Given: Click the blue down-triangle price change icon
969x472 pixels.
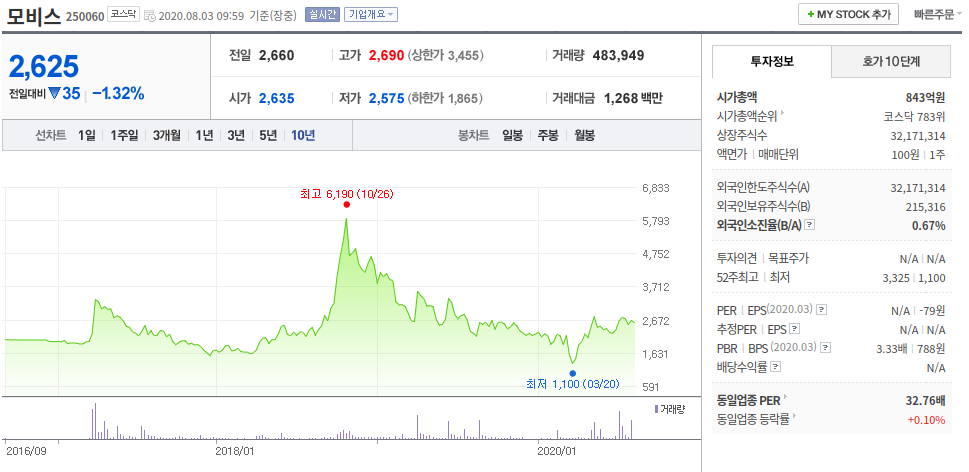Looking at the screenshot, I should point(54,93).
